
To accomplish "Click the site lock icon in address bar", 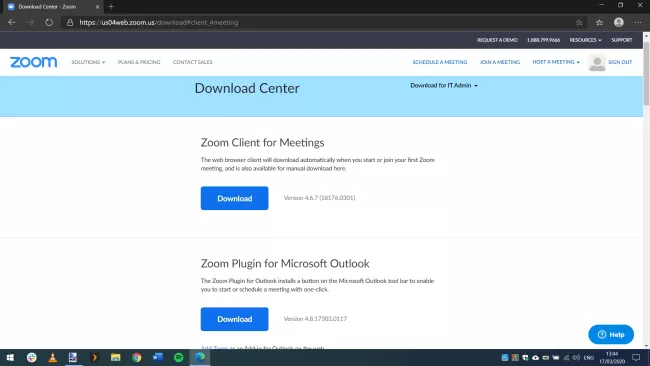I will [x=70, y=22].
